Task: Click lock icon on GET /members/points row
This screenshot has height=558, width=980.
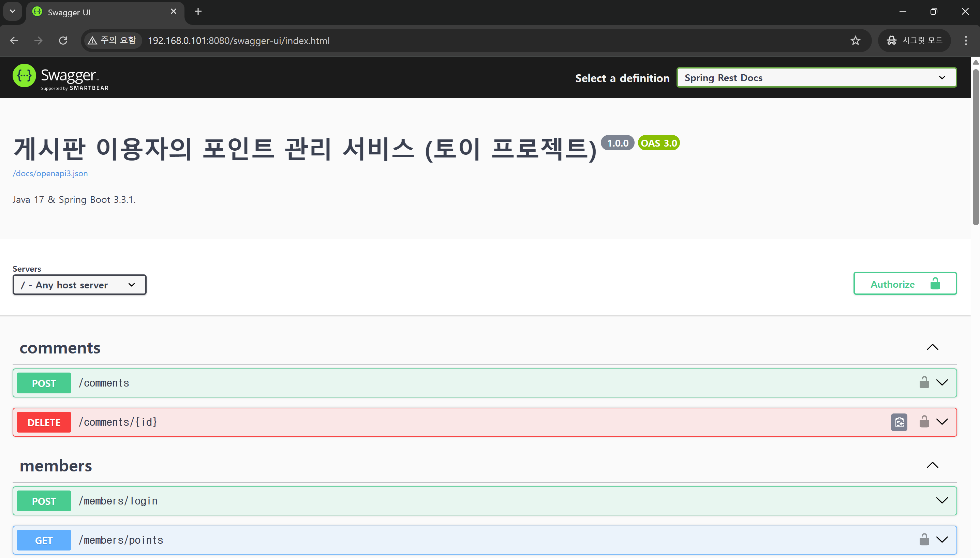Action: [924, 540]
